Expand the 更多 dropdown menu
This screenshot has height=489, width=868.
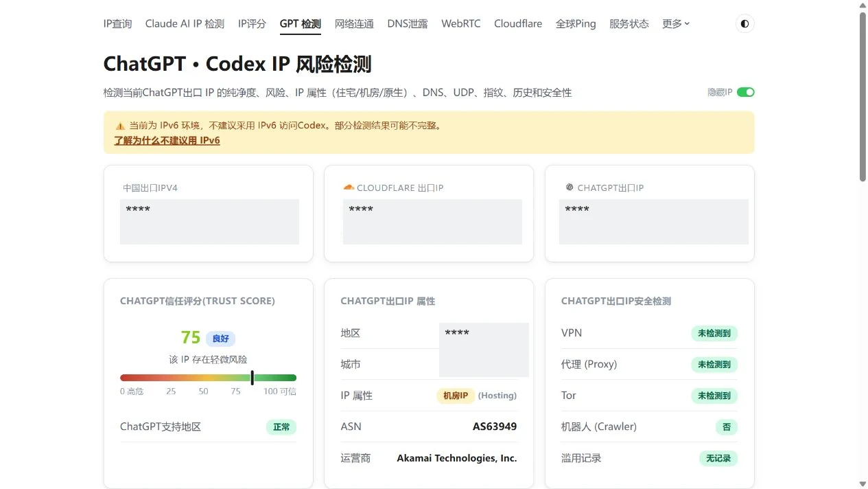pos(676,23)
